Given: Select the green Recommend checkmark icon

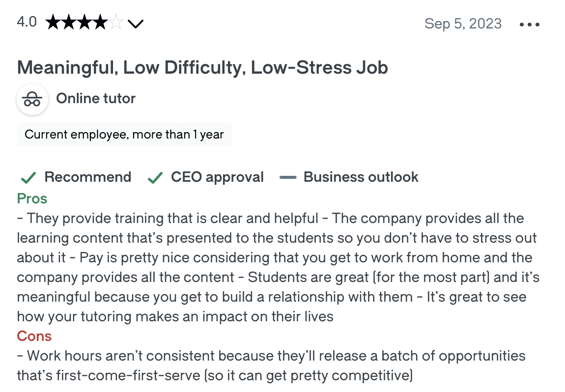Looking at the screenshot, I should [28, 177].
